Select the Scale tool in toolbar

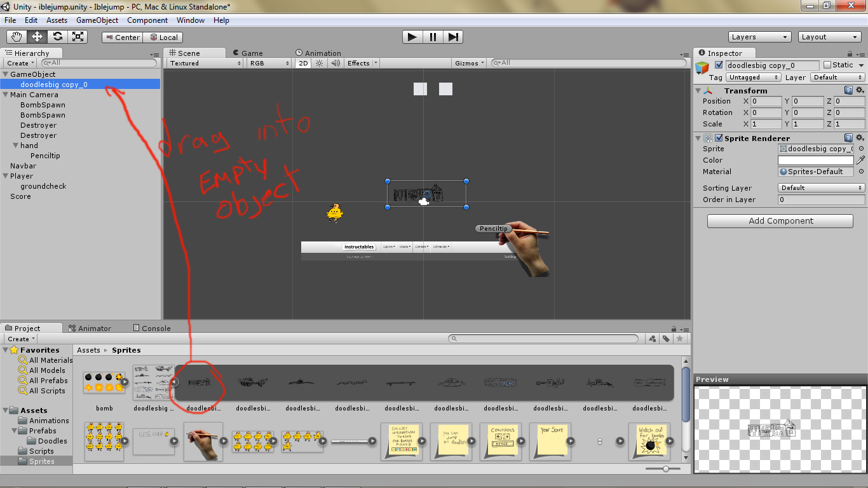click(x=78, y=37)
